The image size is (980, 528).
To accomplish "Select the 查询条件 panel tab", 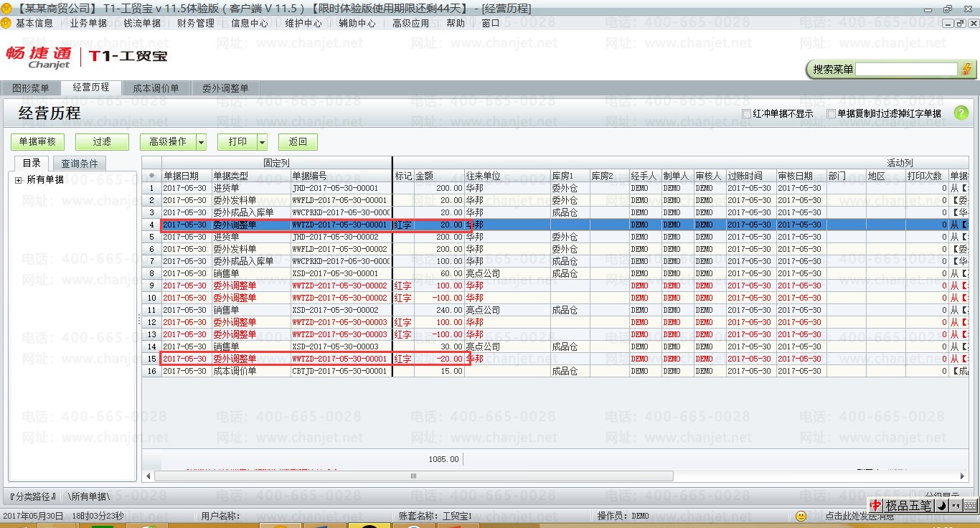I will coord(79,164).
